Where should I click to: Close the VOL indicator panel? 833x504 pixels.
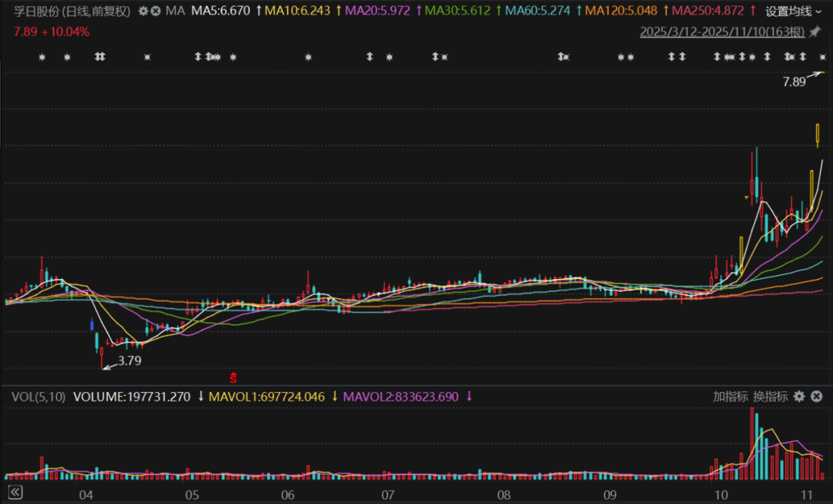tap(817, 396)
